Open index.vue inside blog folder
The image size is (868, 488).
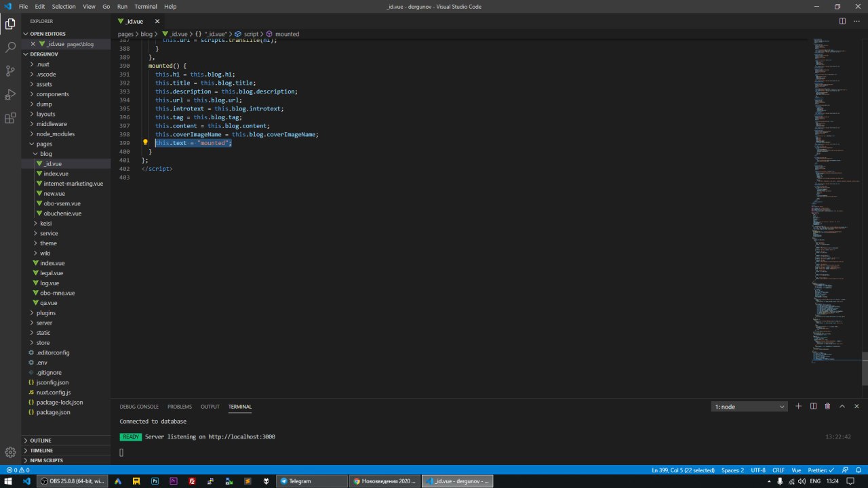[x=66, y=174]
